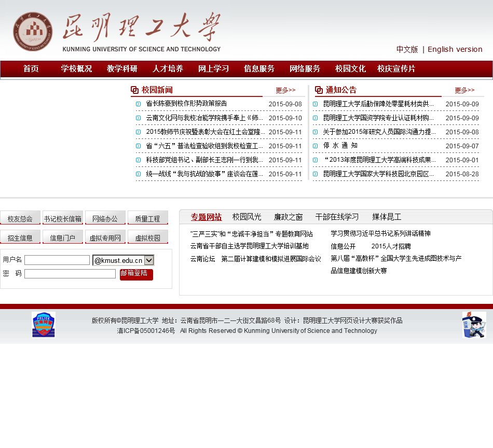Open the 学校概况 menu
The width and height of the screenshot is (493, 448).
click(76, 68)
